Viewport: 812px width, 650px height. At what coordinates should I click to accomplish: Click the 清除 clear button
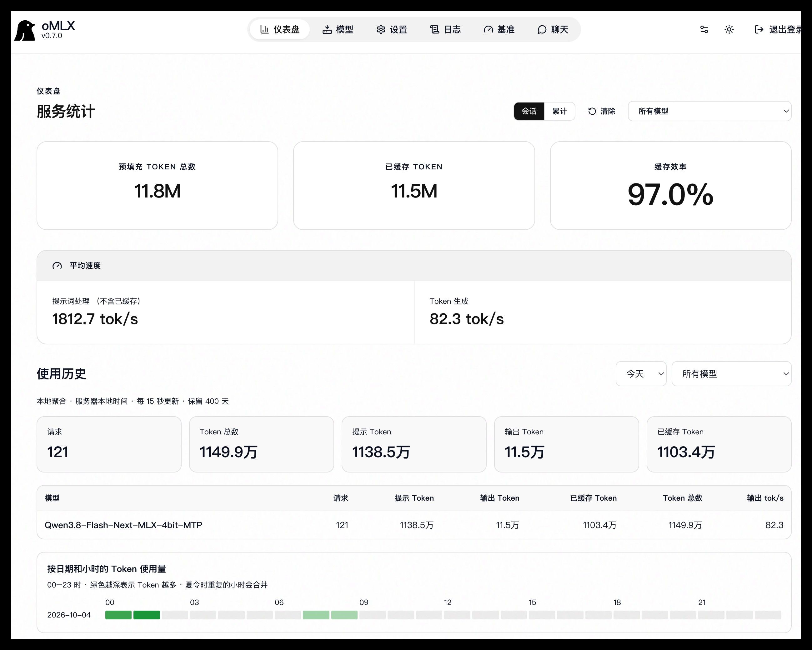click(x=601, y=111)
